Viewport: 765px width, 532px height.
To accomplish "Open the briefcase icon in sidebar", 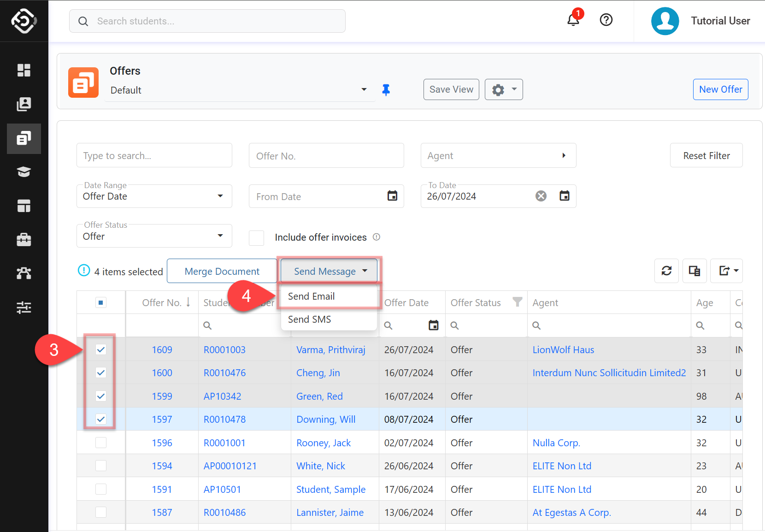I will (x=24, y=240).
